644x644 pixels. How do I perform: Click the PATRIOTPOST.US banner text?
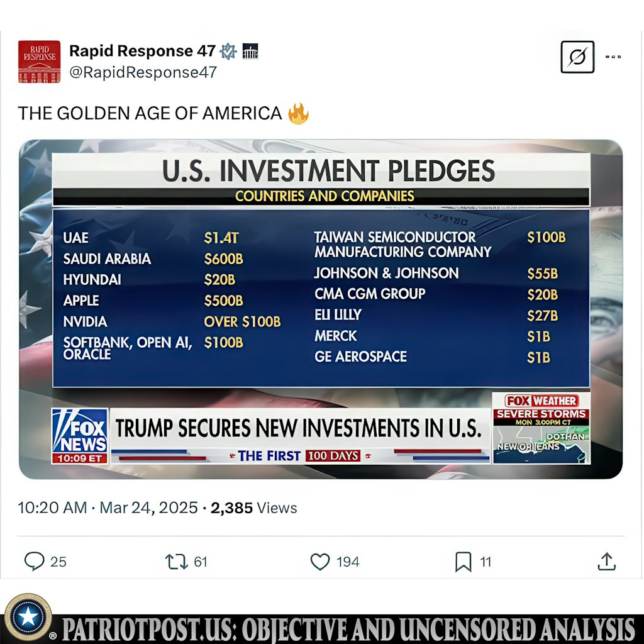pos(349,629)
